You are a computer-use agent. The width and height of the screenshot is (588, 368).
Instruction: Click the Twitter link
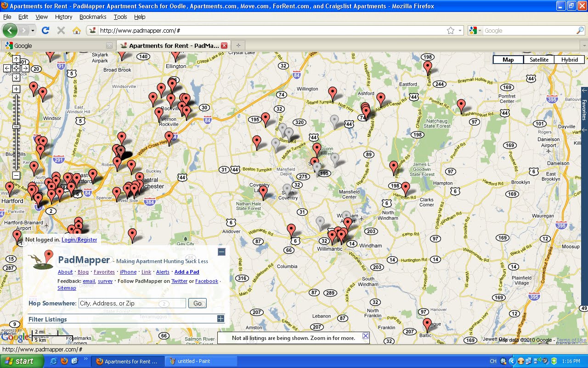coord(180,281)
